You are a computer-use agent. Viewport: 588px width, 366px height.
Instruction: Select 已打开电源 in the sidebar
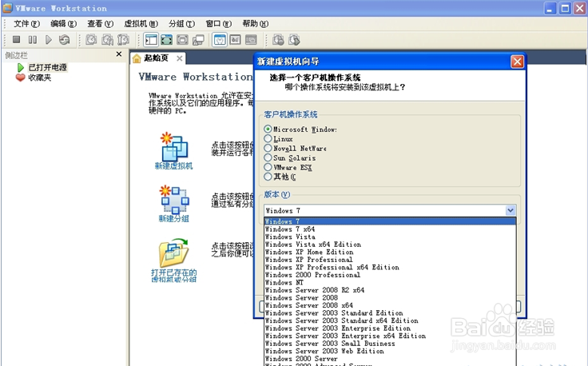48,67
